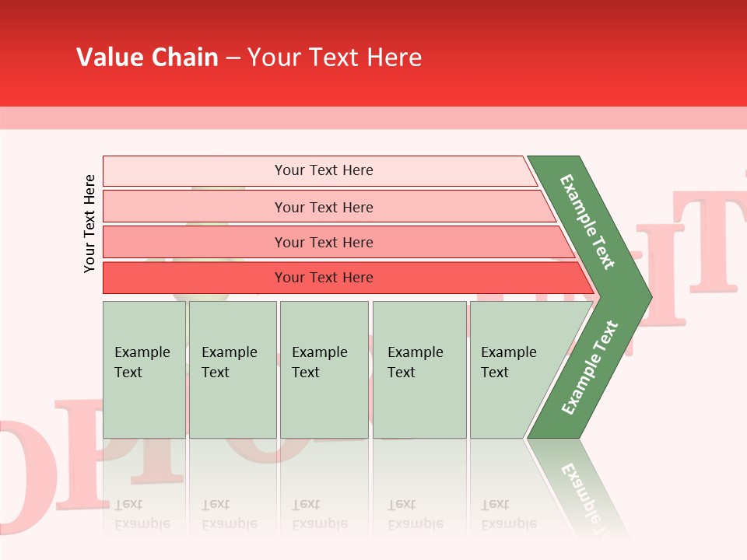Click the fourth green Example Text box
747x560 pixels.
pyautogui.click(x=419, y=369)
